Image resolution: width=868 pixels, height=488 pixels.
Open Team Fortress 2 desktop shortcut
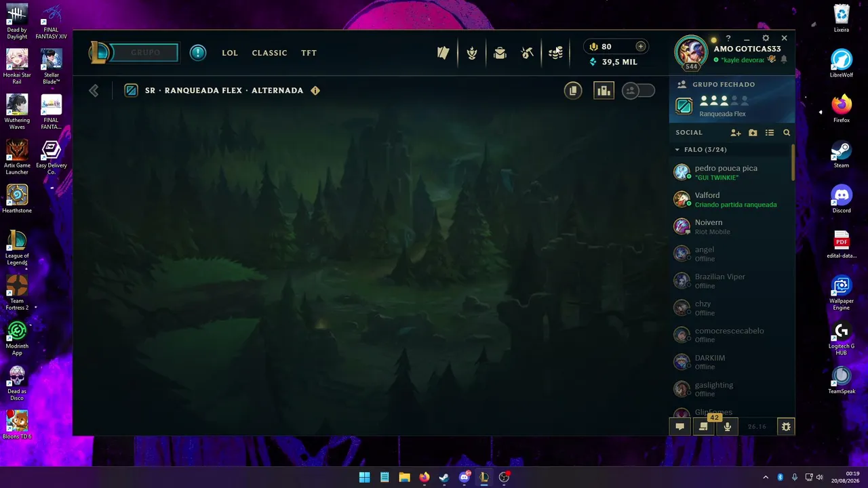point(17,293)
